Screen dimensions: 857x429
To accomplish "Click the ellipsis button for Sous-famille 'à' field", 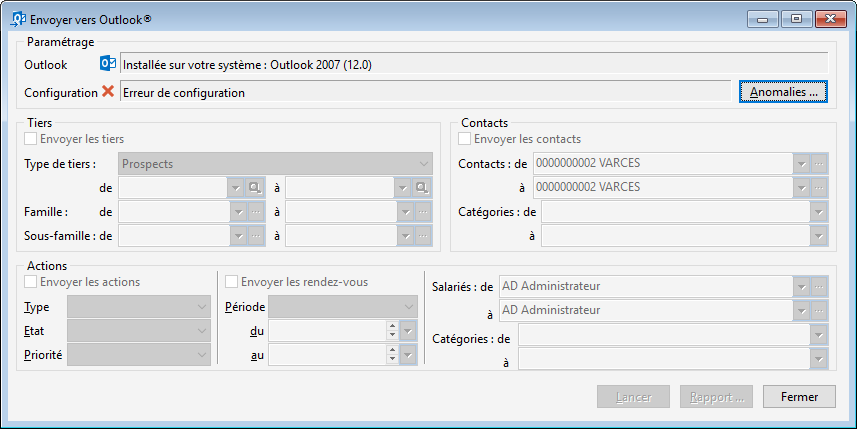I will point(423,236).
